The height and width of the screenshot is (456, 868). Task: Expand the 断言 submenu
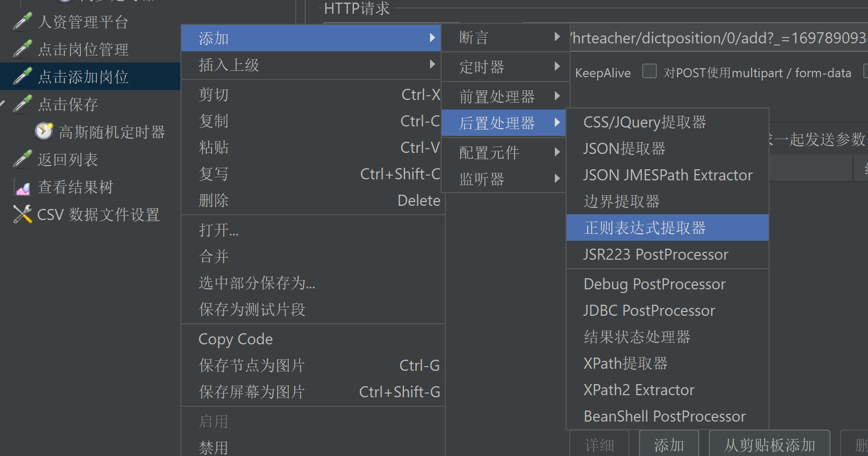coord(505,38)
